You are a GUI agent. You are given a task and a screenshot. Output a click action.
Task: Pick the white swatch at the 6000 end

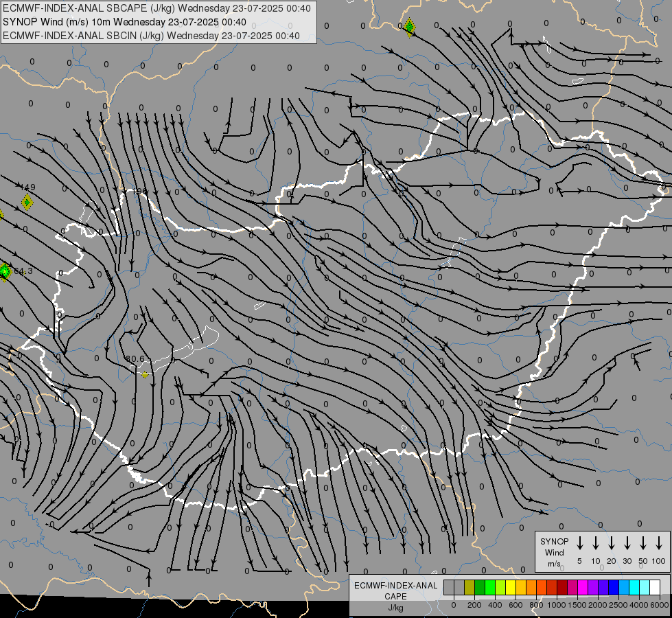click(x=655, y=587)
